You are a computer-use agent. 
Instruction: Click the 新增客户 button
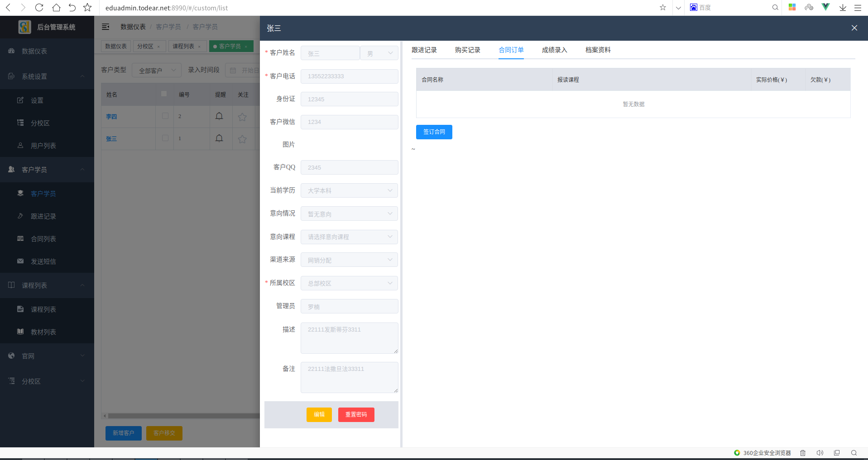124,433
